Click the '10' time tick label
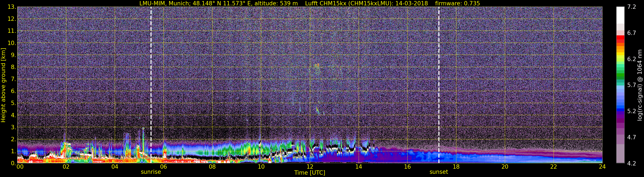Image resolution: width=644 pixels, height=177 pixels. [261, 167]
